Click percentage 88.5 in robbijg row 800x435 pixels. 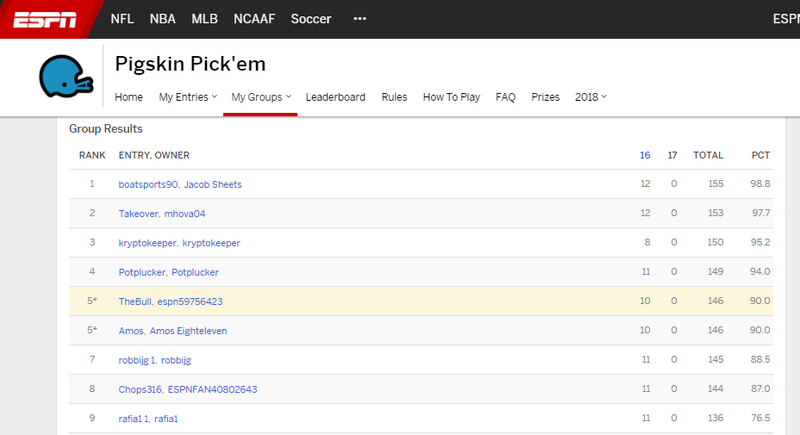coord(760,360)
